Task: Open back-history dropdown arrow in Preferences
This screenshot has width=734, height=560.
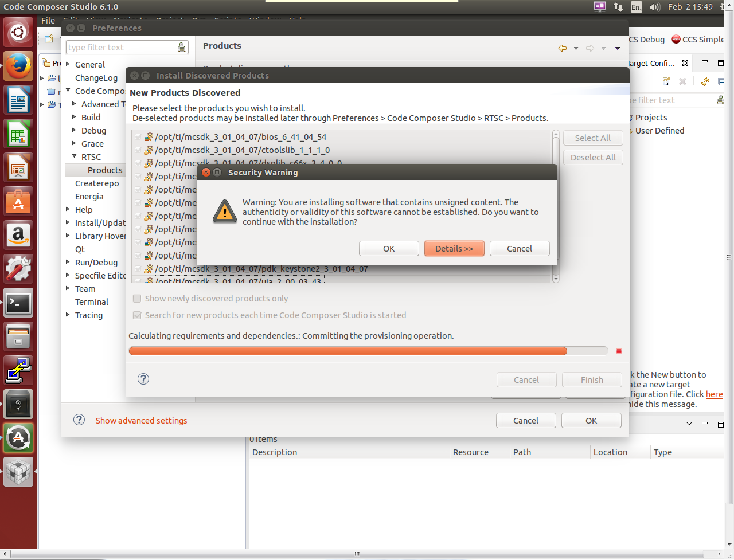Action: 576,48
